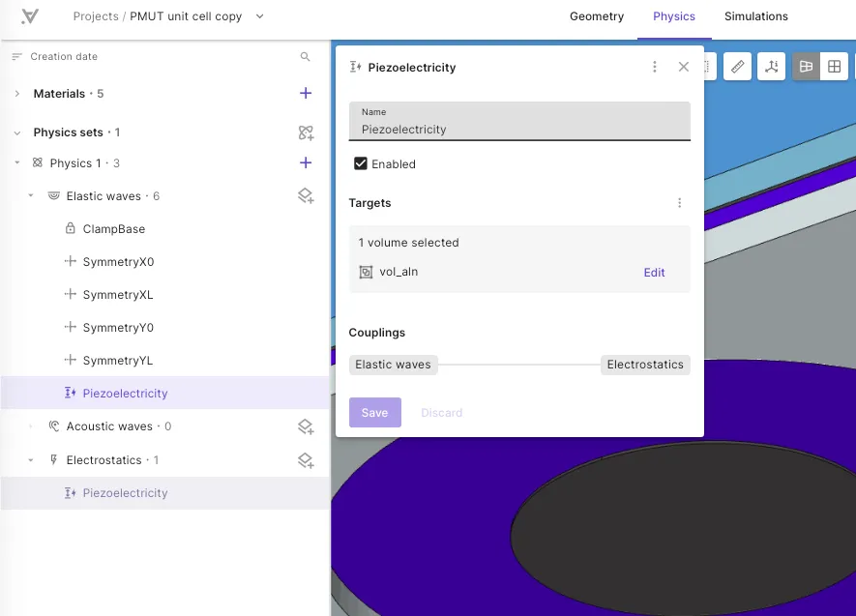Collapse the Physics sets section

pyautogui.click(x=17, y=132)
